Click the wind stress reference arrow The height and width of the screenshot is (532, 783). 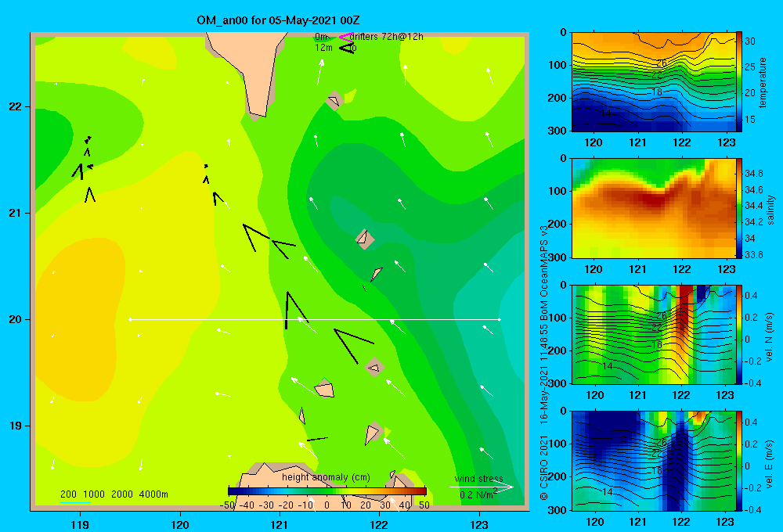pos(481,487)
